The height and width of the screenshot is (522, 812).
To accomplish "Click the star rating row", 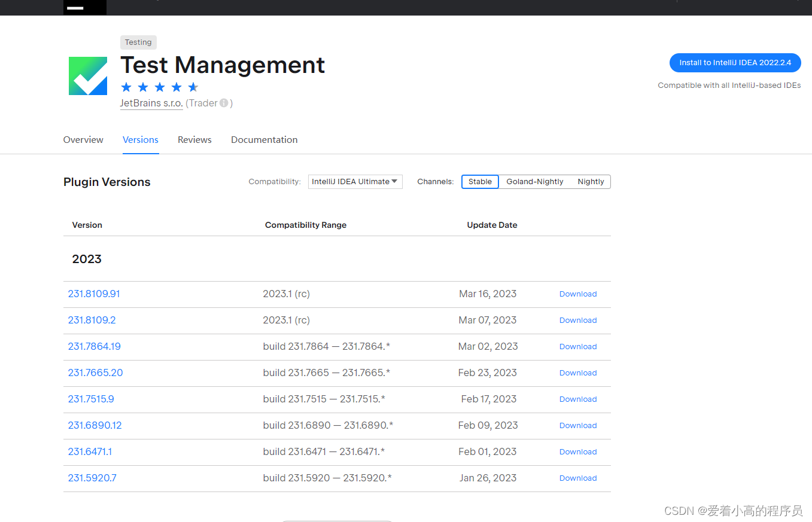I will (159, 87).
